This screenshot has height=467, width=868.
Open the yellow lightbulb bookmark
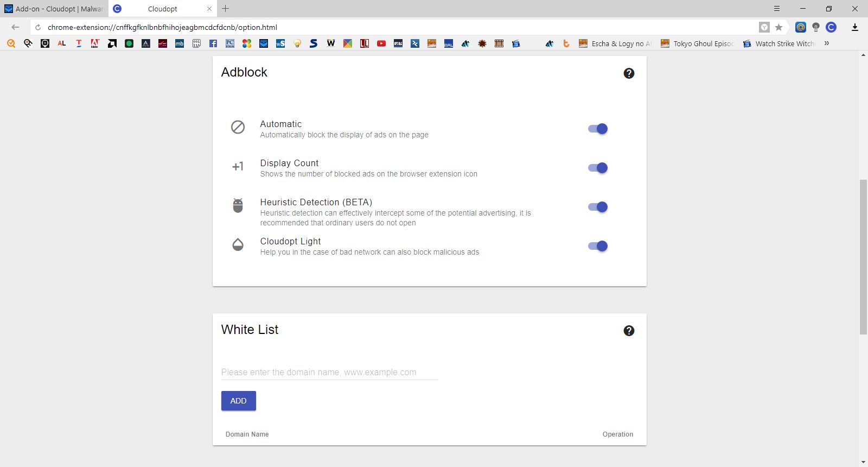(x=297, y=43)
